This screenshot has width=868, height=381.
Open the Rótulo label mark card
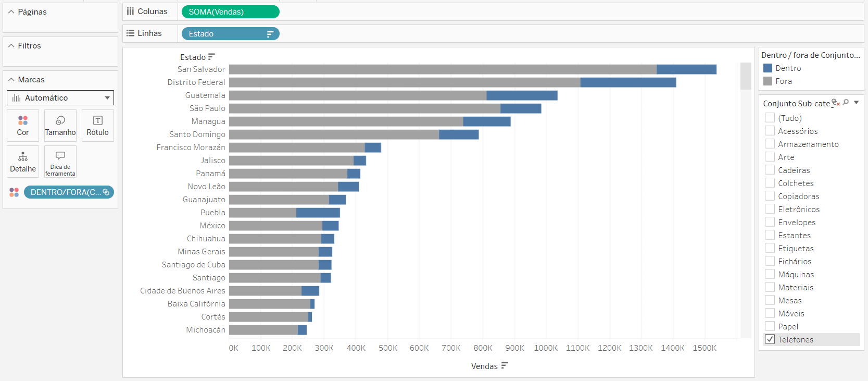click(x=98, y=126)
